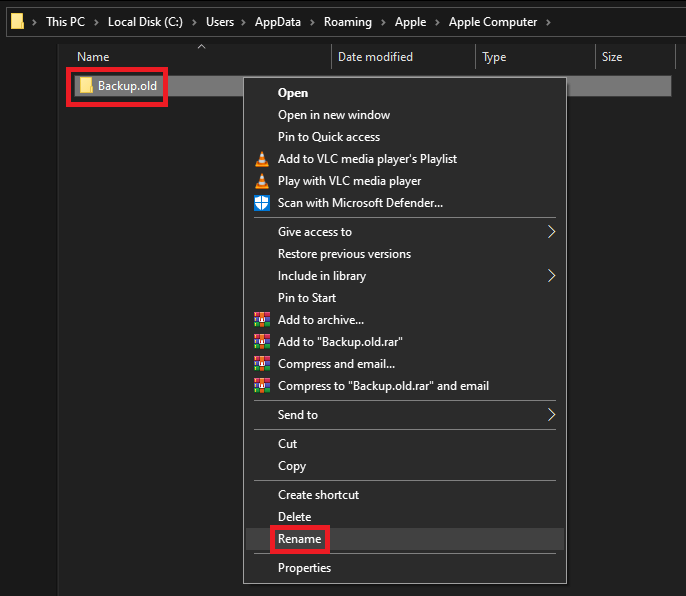Expand chevron after This PC in breadcrumb
This screenshot has height=596, width=686.
[96, 22]
